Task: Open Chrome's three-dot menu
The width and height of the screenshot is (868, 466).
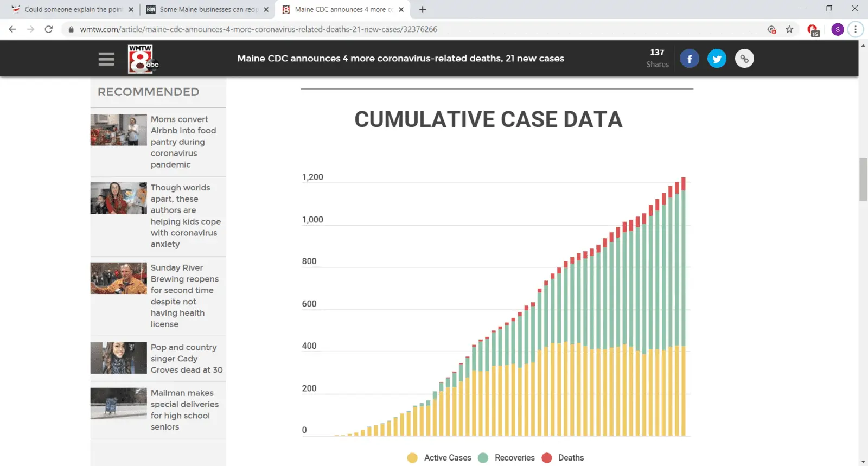Action: [856, 29]
